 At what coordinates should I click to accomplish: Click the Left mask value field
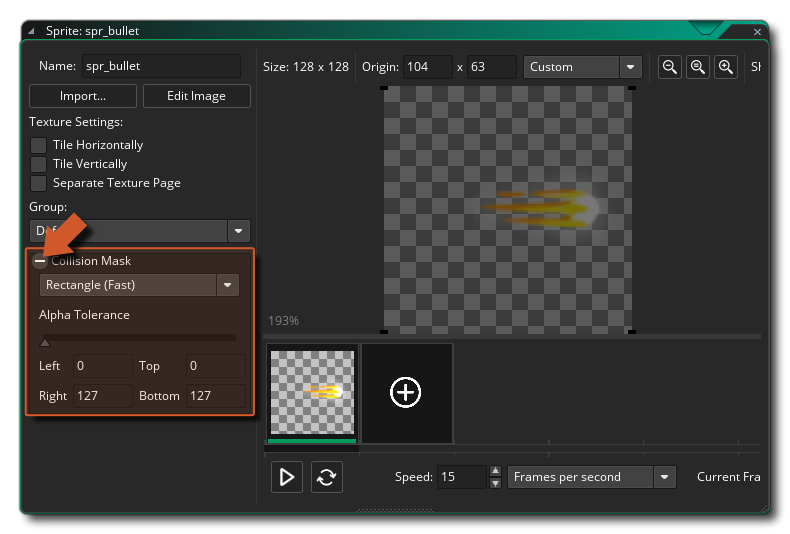point(103,366)
